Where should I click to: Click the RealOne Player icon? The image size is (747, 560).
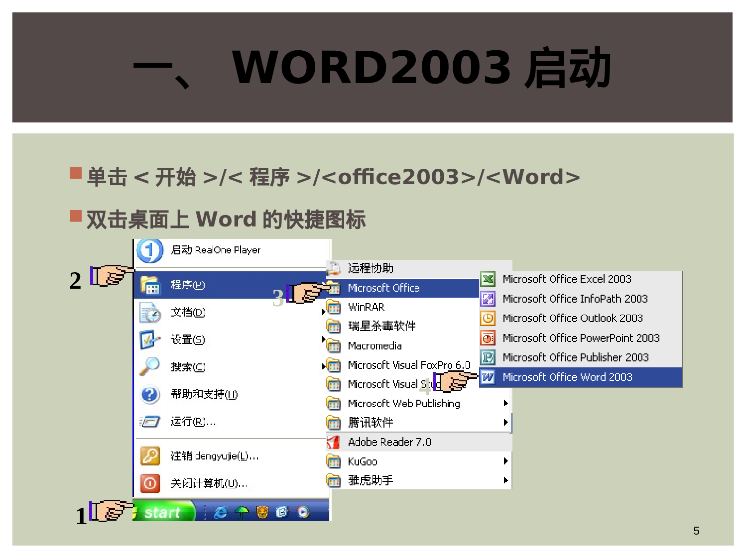click(149, 250)
